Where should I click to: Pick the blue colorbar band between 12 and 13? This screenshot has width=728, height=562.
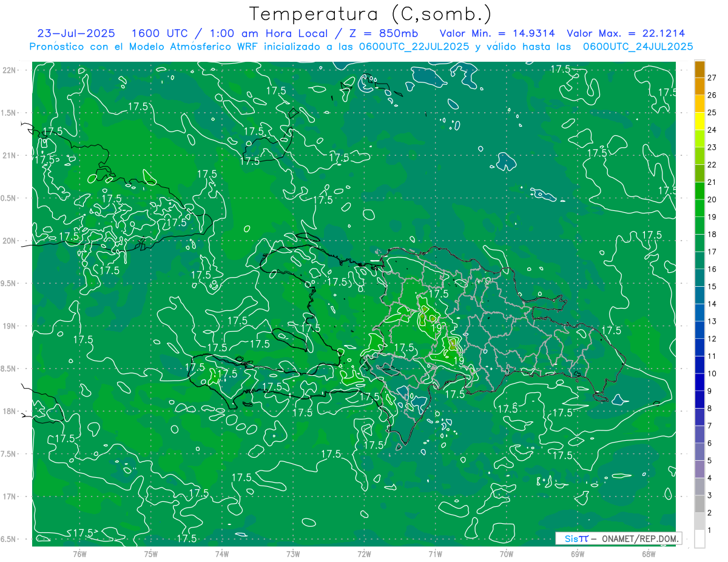pyautogui.click(x=699, y=330)
